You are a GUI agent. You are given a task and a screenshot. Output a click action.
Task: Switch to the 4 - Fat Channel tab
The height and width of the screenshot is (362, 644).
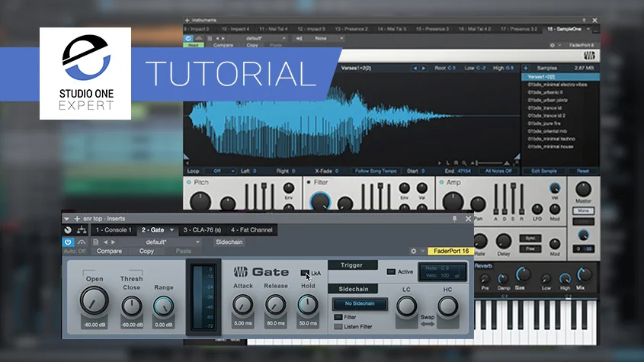pos(252,230)
